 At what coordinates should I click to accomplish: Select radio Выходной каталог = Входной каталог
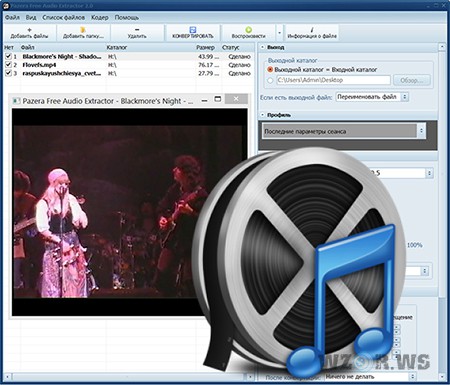pyautogui.click(x=270, y=70)
